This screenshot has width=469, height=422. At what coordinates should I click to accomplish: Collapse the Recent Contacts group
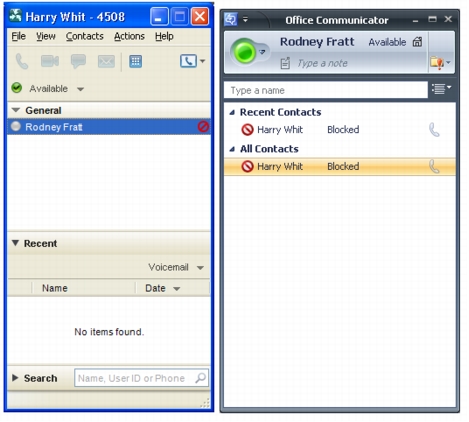click(x=232, y=113)
